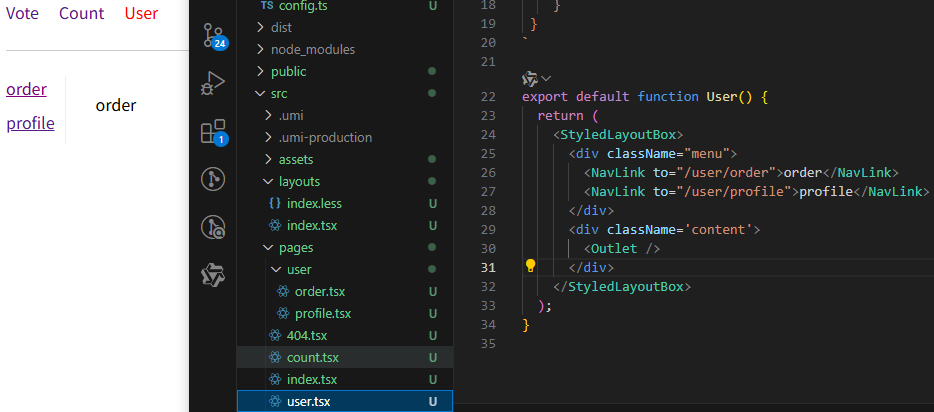The width and height of the screenshot is (934, 412).
Task: Click the U git status badge beside user.tsx
Action: click(433, 402)
